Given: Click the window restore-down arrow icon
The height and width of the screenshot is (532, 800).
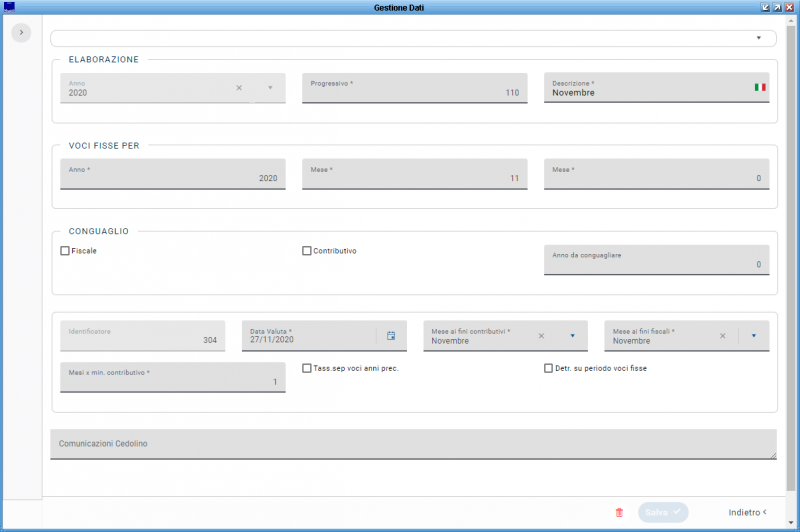Looking at the screenshot, I should coord(765,7).
